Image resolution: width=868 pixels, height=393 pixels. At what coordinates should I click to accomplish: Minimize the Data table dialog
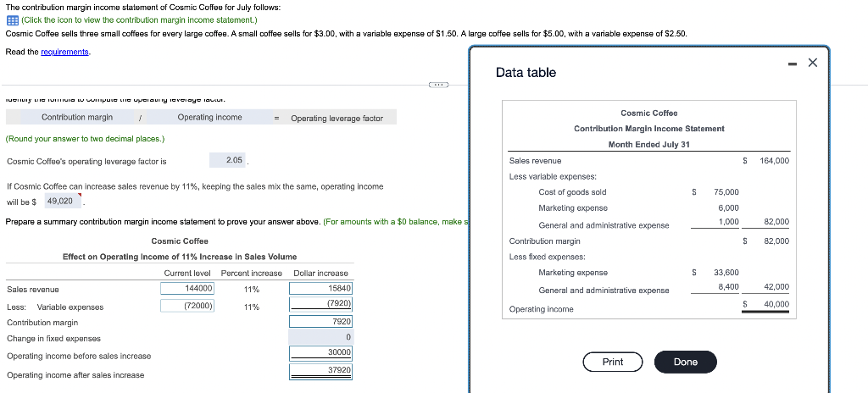coord(793,64)
